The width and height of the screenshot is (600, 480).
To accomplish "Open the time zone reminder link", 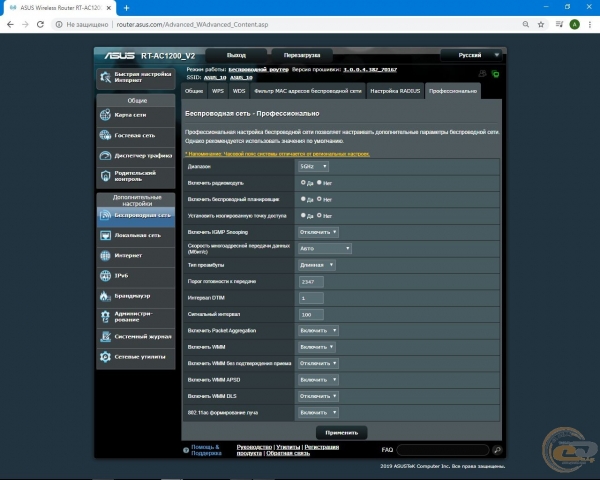I will click(277, 154).
